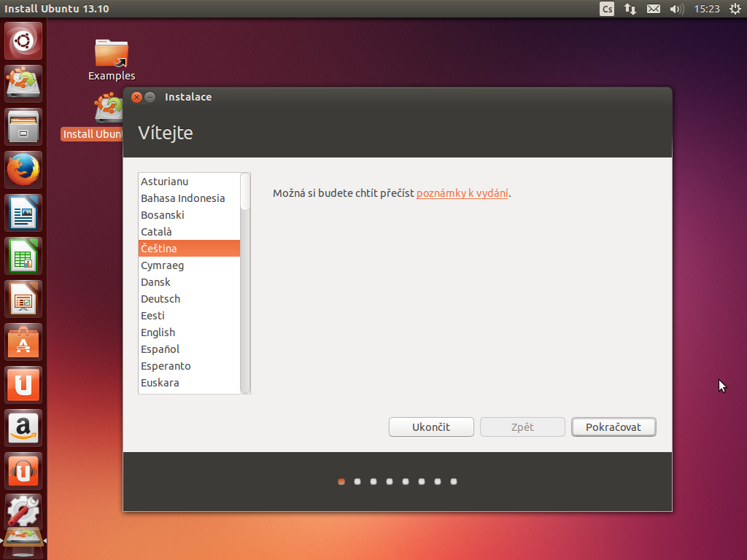This screenshot has height=560, width=747.
Task: Select Eesti language
Action: [189, 316]
